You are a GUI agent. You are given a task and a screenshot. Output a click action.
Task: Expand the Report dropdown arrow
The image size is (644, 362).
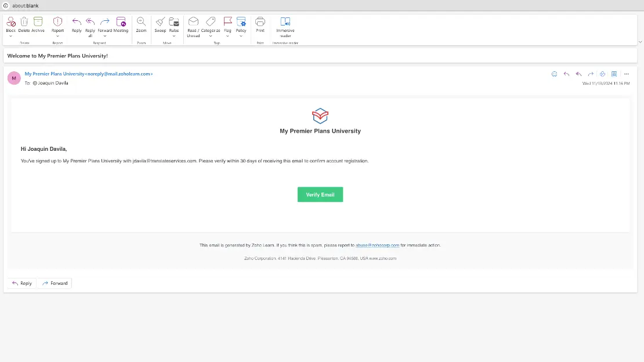pyautogui.click(x=57, y=36)
